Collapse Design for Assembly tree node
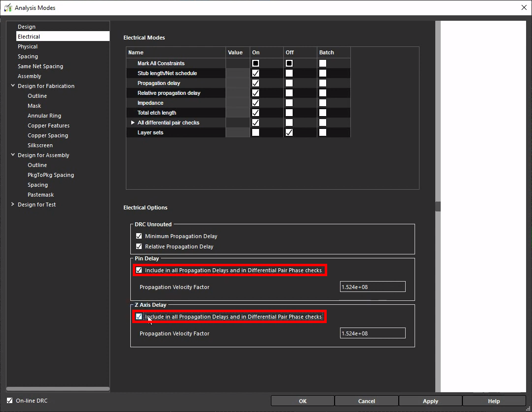The height and width of the screenshot is (412, 532). [x=13, y=155]
